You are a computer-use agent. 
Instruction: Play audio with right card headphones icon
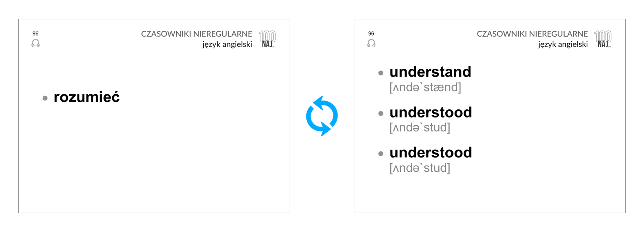tap(371, 43)
